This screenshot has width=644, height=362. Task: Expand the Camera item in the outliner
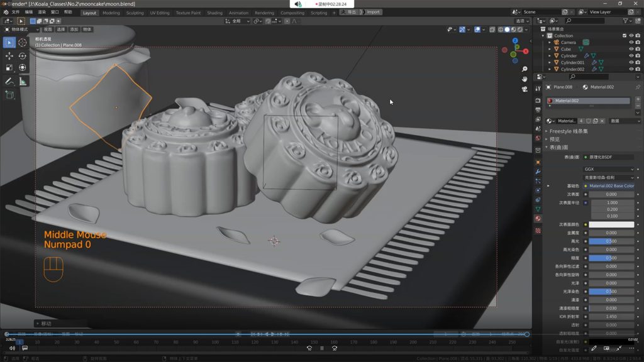(550, 43)
